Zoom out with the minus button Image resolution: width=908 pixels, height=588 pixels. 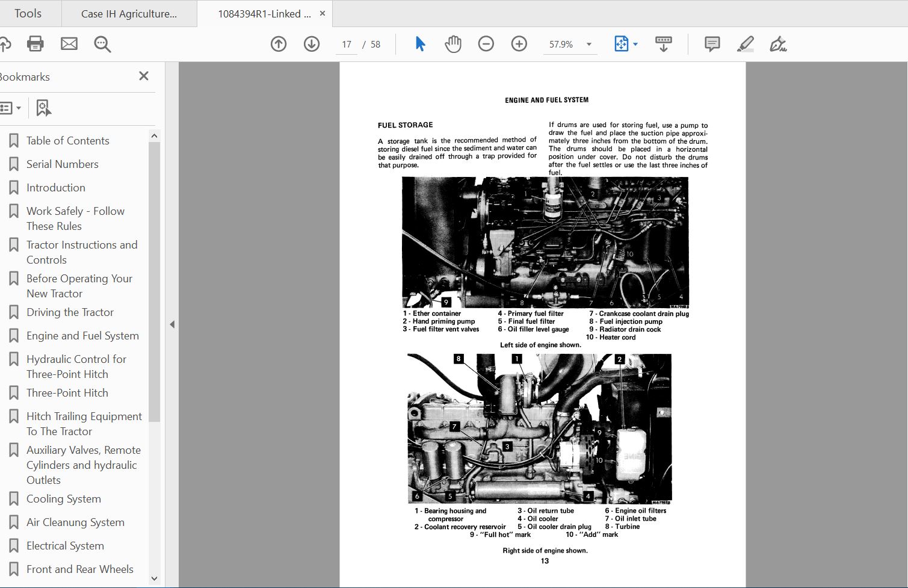tap(486, 44)
